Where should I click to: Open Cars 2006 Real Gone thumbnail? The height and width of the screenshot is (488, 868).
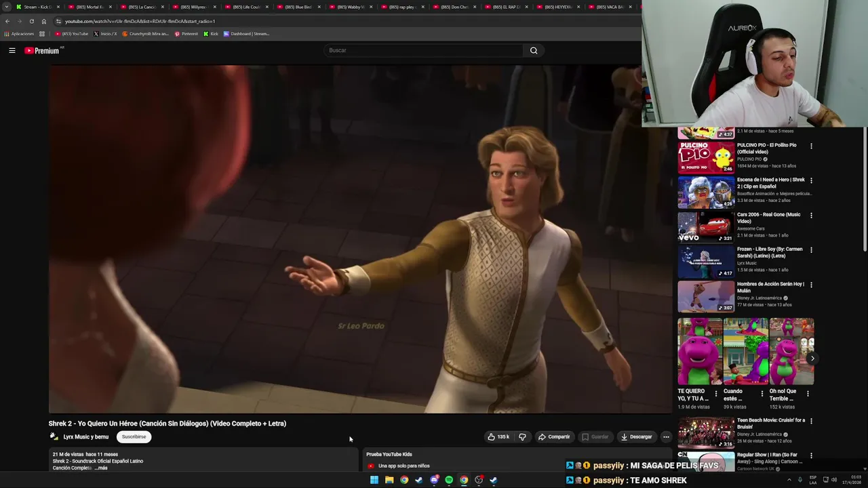point(706,227)
